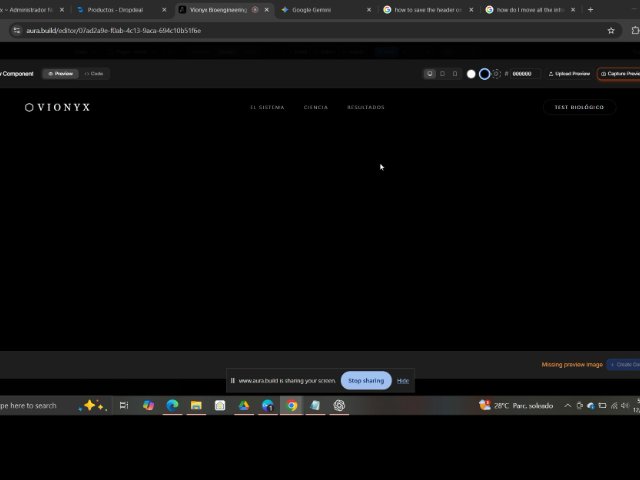Select the mobile viewport size icon
640x480 pixels.
455,73
